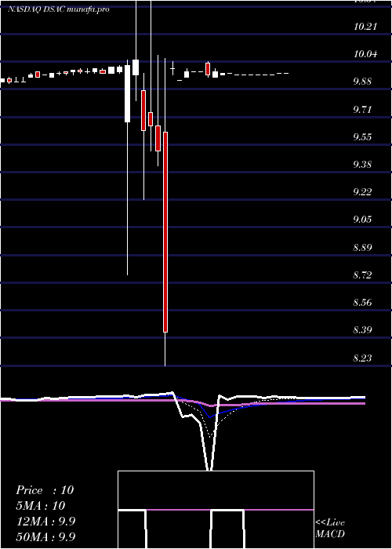Click the 9.71 price axis label
This screenshot has width=392, height=549.
[x=362, y=109]
